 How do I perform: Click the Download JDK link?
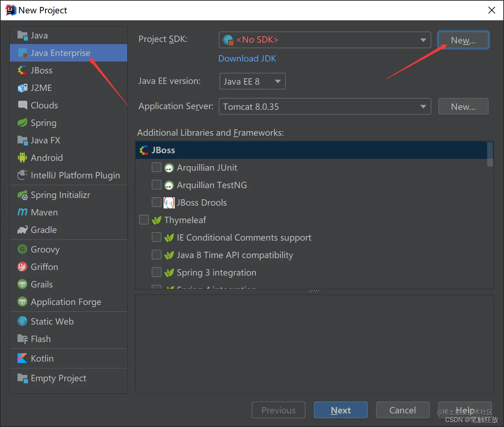(x=247, y=58)
